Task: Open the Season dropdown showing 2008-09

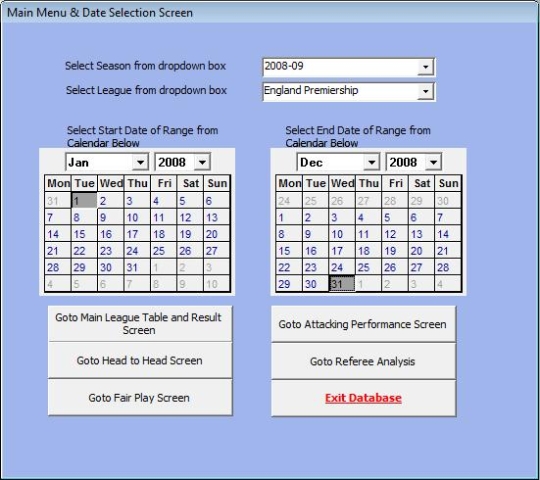Action: [349, 67]
